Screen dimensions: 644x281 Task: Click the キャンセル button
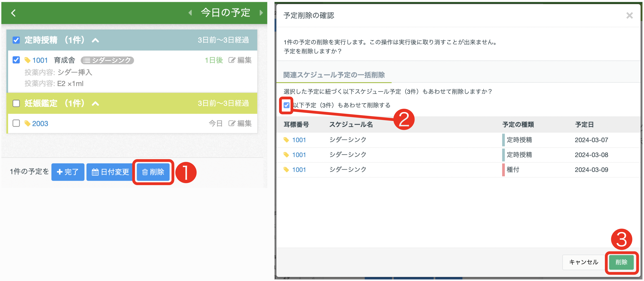[x=583, y=262]
